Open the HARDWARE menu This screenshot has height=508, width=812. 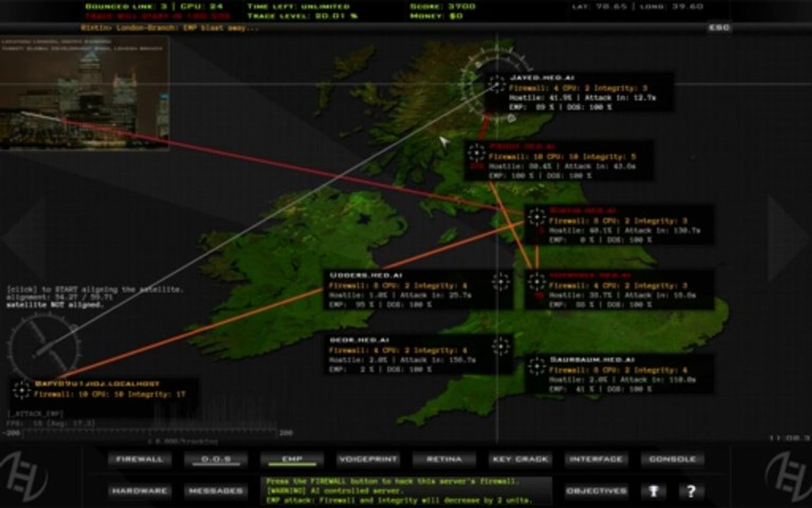tap(140, 491)
